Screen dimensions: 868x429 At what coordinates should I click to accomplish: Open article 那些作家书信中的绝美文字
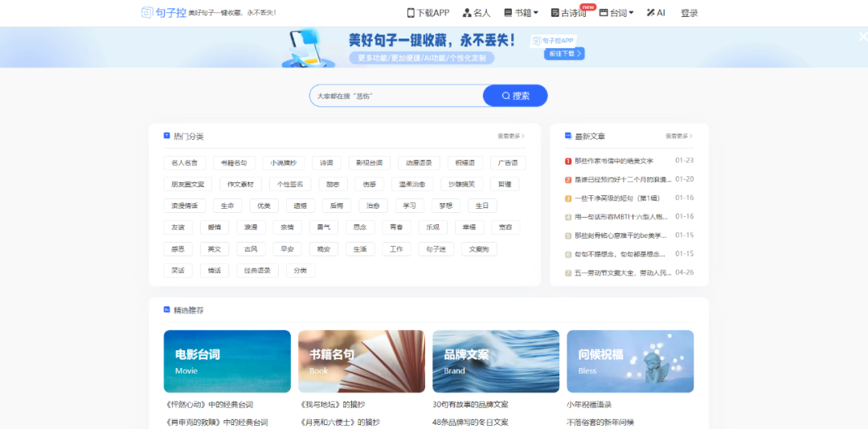(x=614, y=161)
